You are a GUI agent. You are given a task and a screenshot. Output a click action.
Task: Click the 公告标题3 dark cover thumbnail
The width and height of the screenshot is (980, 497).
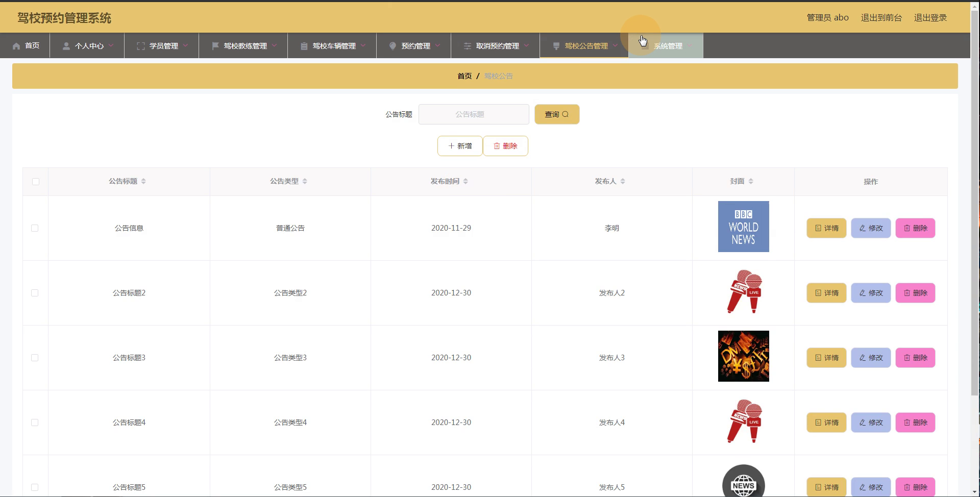743,356
